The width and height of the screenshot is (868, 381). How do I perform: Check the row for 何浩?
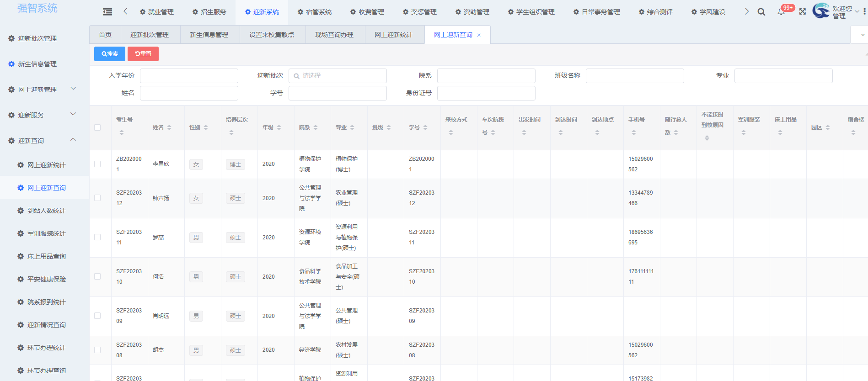click(x=97, y=276)
